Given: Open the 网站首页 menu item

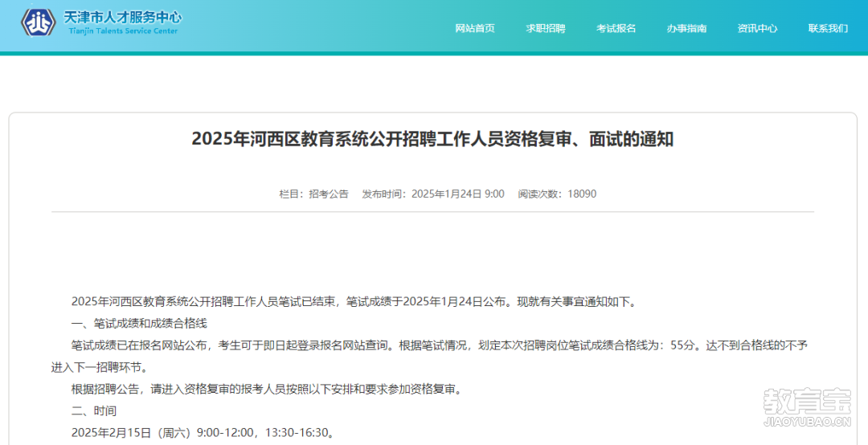Looking at the screenshot, I should click(x=474, y=28).
